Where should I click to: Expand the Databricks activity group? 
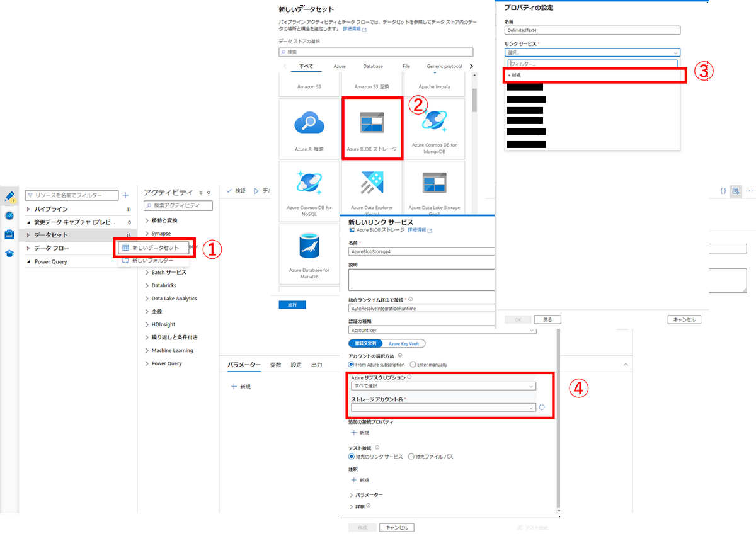(x=147, y=285)
